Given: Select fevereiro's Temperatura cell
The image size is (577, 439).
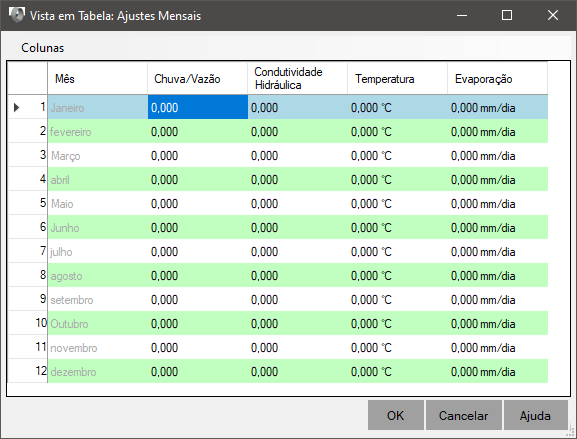Looking at the screenshot, I should click(398, 131).
